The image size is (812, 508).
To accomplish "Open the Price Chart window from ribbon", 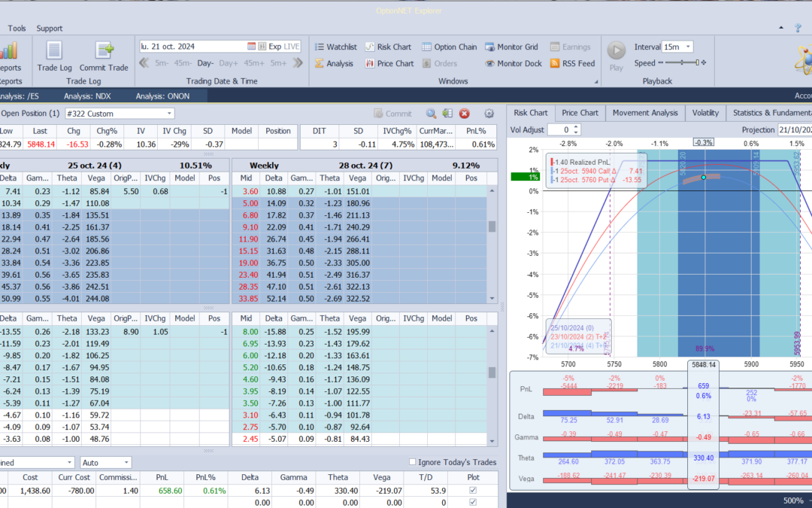I will 389,63.
